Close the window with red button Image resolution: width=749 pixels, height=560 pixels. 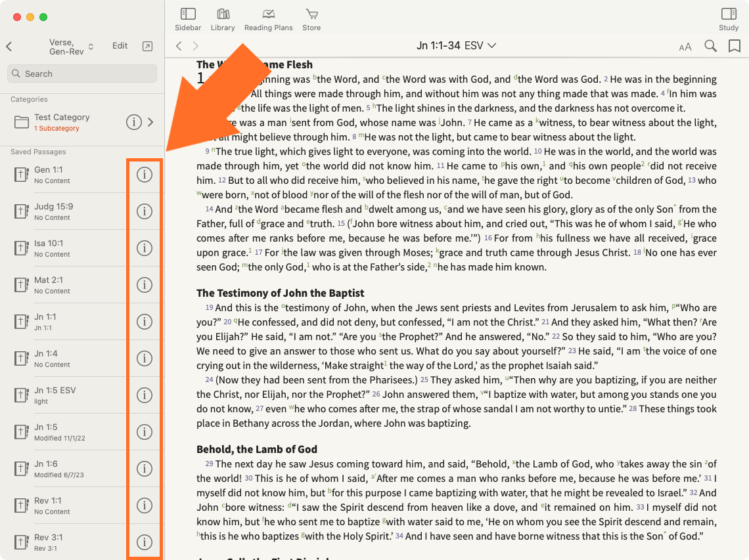click(x=16, y=17)
